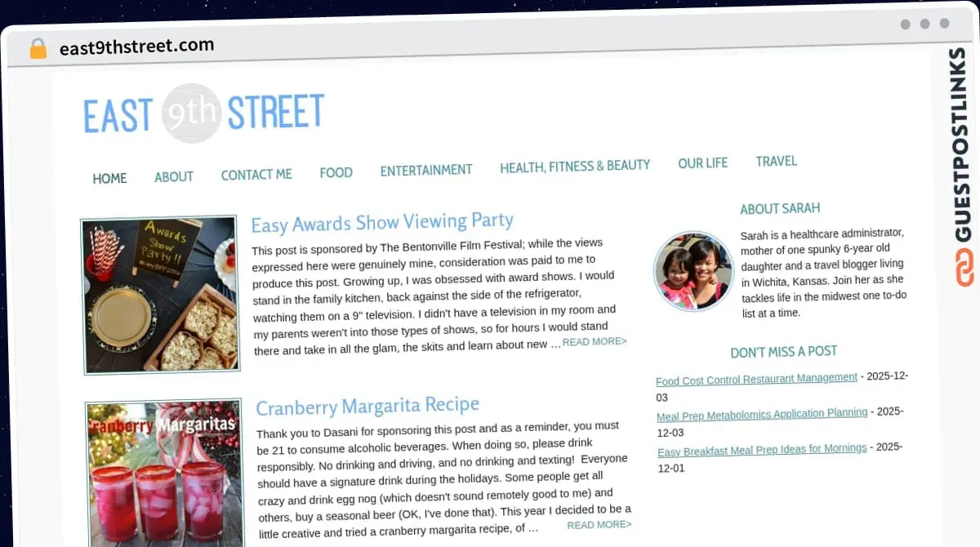980x547 pixels.
Task: Click the Awards Show Party chalkboard image
Action: [x=162, y=296]
